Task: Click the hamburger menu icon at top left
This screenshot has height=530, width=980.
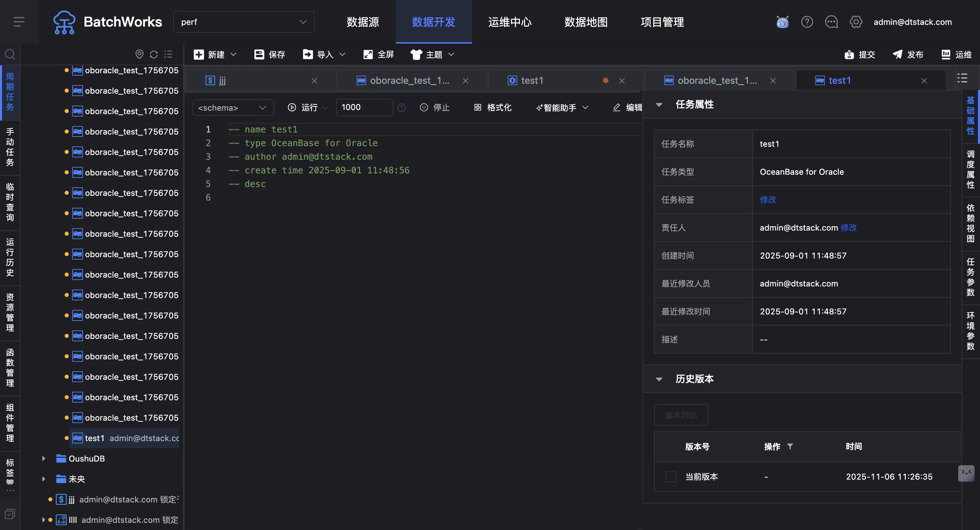Action: tap(19, 22)
